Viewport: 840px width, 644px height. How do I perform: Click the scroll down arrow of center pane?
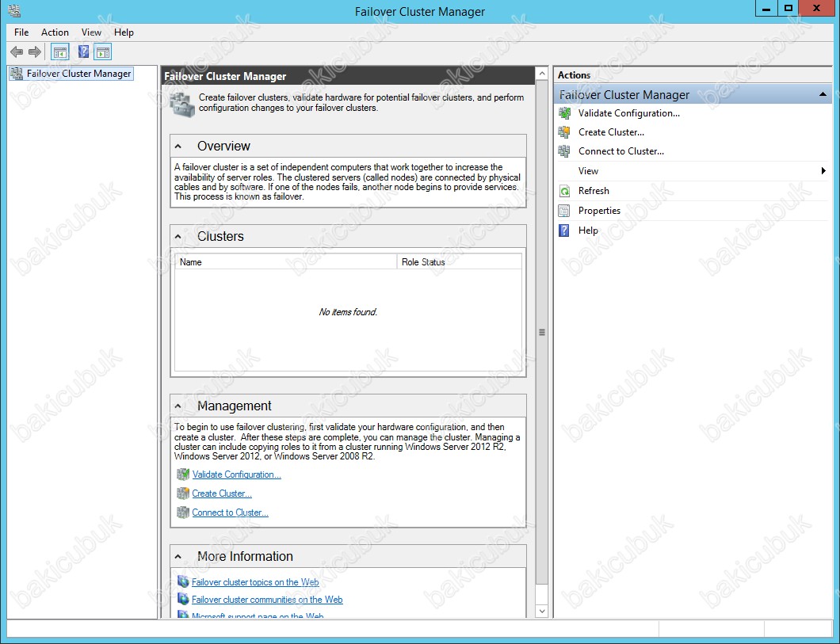542,611
